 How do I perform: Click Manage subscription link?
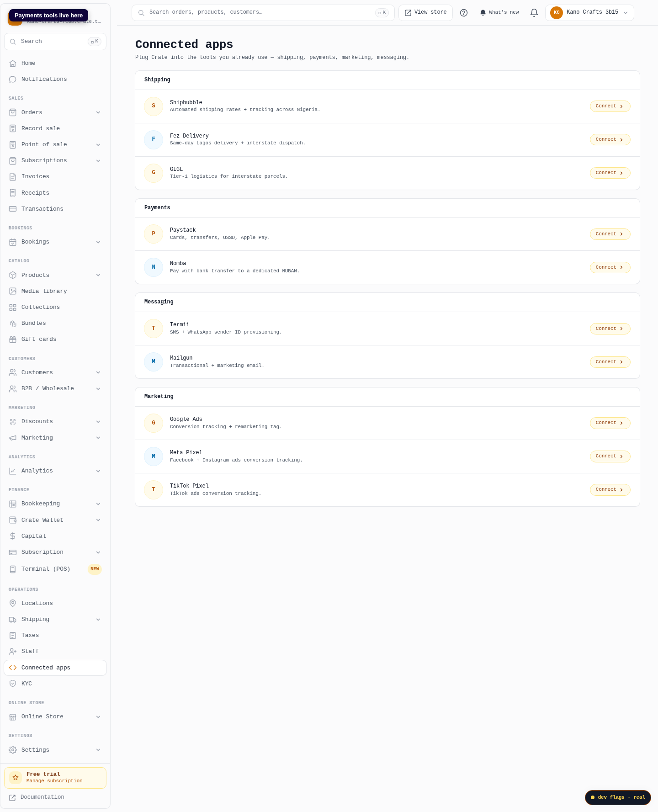[x=54, y=781]
